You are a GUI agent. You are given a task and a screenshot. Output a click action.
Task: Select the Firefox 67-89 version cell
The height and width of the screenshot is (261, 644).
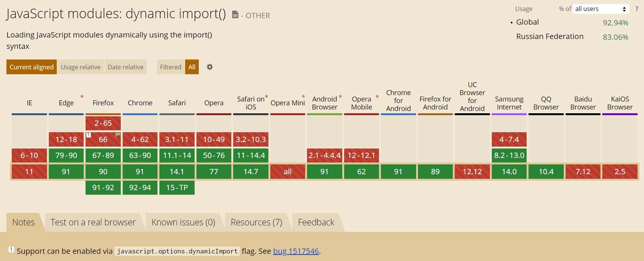click(103, 155)
